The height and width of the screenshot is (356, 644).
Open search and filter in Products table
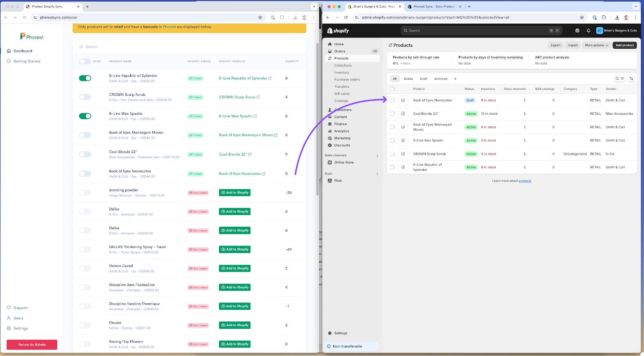point(619,79)
